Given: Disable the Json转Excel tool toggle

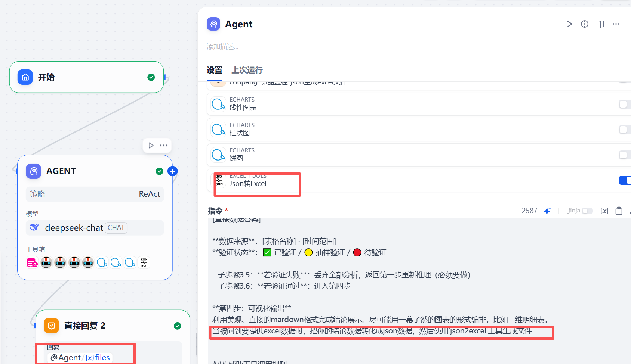Looking at the screenshot, I should coord(625,180).
